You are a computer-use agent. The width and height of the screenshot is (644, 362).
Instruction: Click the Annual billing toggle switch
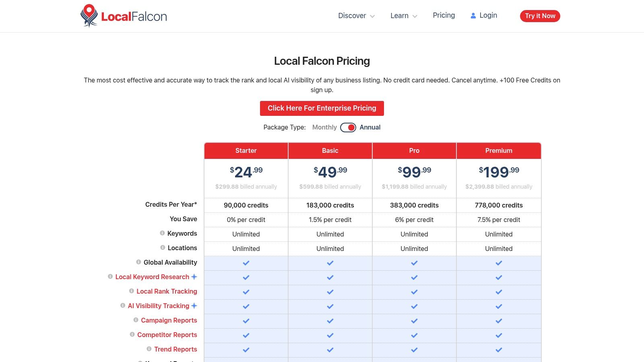(x=348, y=128)
